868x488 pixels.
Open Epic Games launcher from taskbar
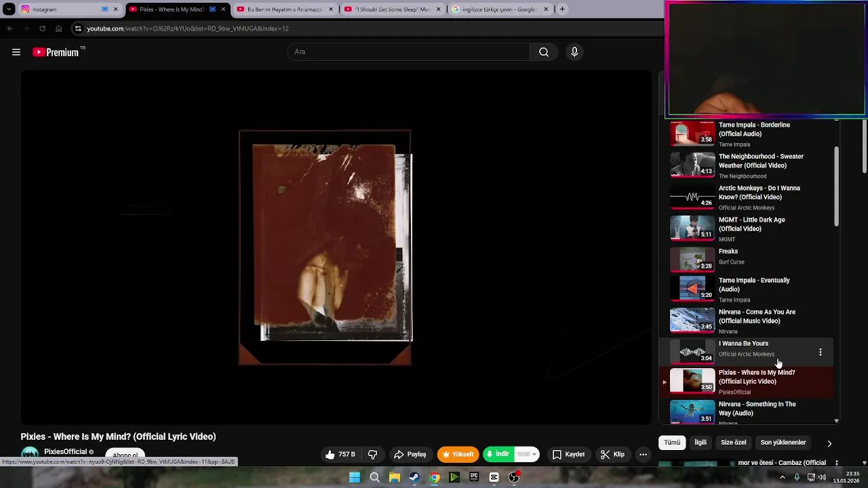coord(474,477)
